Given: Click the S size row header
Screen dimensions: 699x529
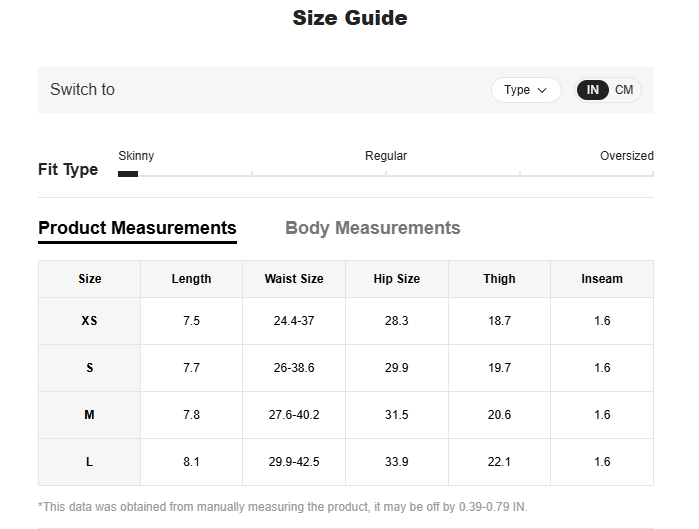Looking at the screenshot, I should [x=90, y=368].
